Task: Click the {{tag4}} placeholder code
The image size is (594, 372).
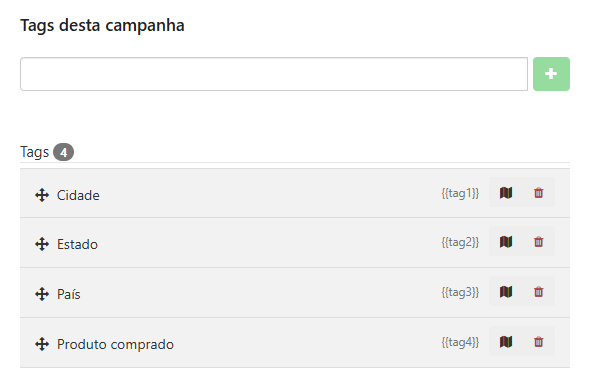Action: pos(460,342)
